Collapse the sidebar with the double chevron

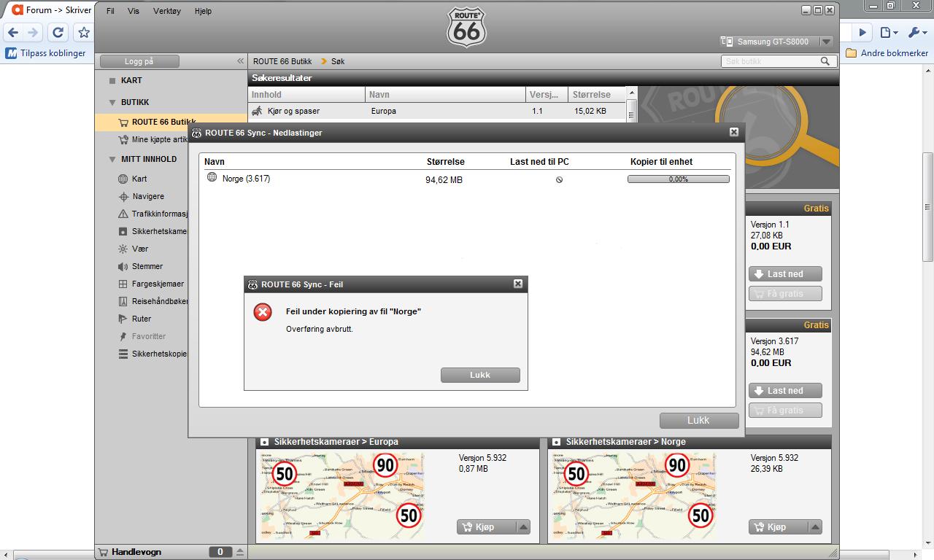coord(240,61)
